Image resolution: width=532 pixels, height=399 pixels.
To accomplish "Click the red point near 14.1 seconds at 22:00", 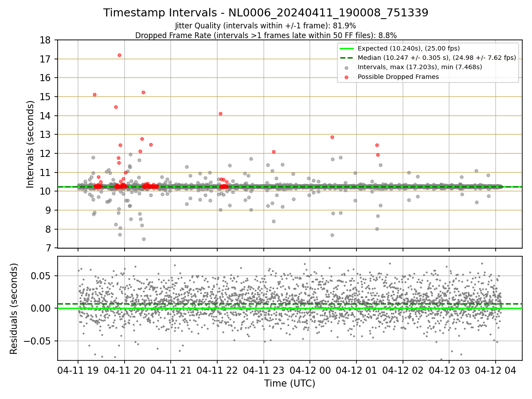I will 220,113.
